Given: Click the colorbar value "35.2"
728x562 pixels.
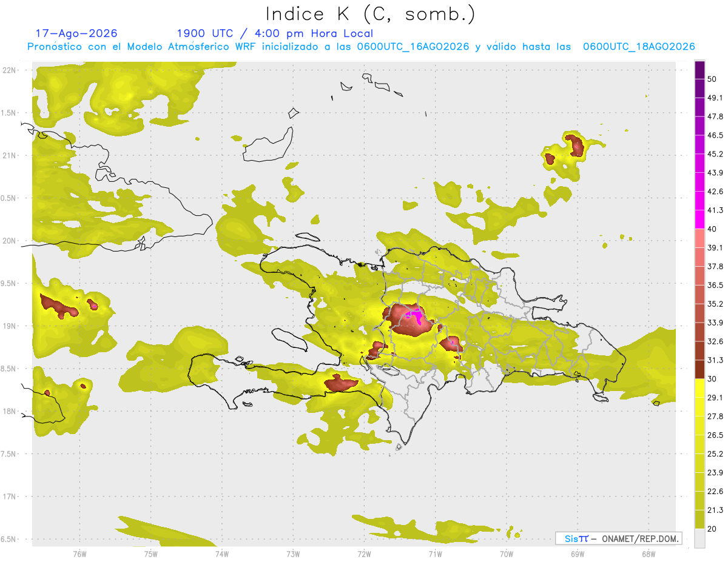Looking at the screenshot, I should [715, 304].
